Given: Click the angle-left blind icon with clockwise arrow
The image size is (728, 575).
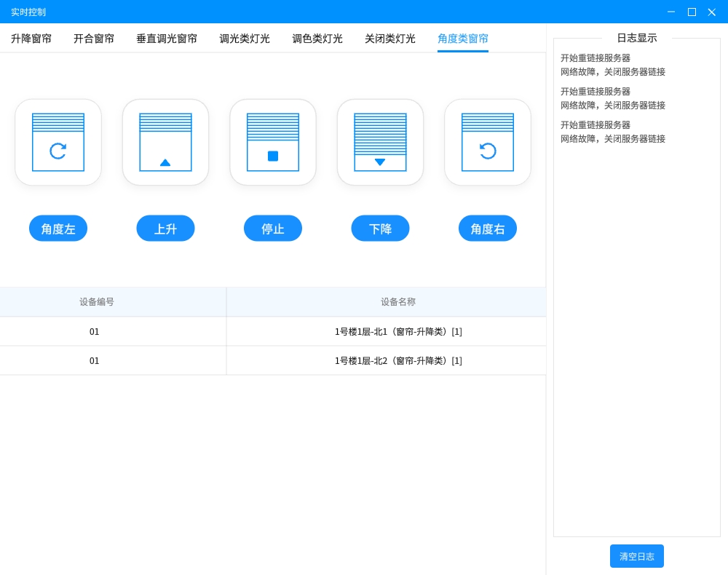Looking at the screenshot, I should tap(58, 143).
